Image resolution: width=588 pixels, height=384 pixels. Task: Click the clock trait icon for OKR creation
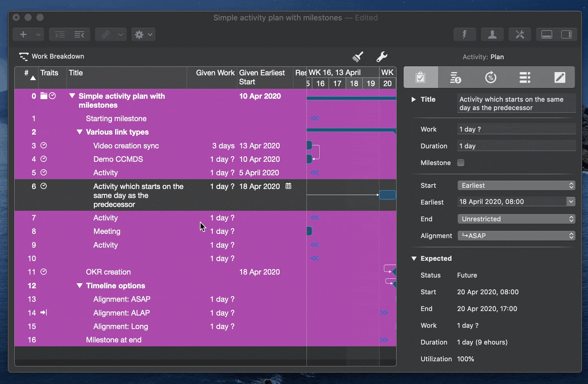(44, 272)
